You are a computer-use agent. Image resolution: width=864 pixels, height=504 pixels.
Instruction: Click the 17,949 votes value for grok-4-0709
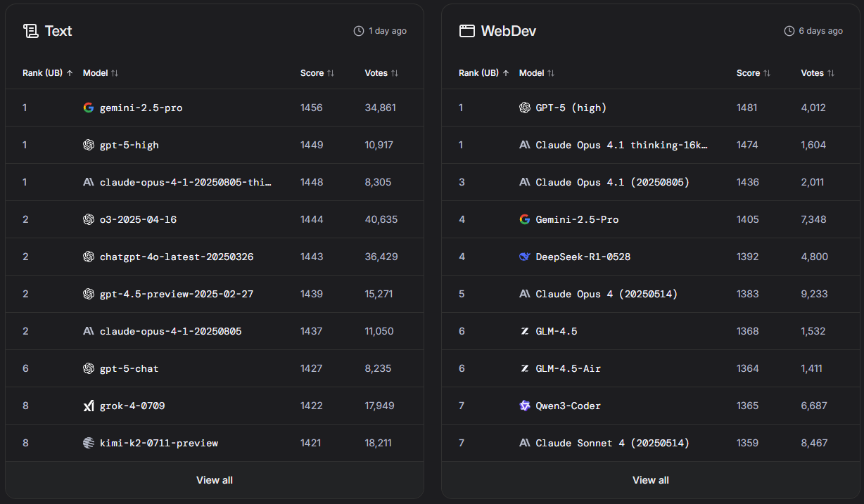click(380, 406)
